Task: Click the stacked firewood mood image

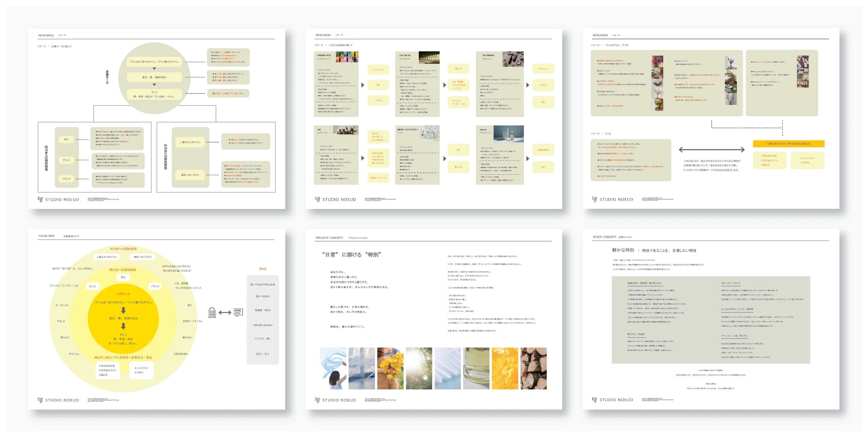Action: click(x=534, y=368)
